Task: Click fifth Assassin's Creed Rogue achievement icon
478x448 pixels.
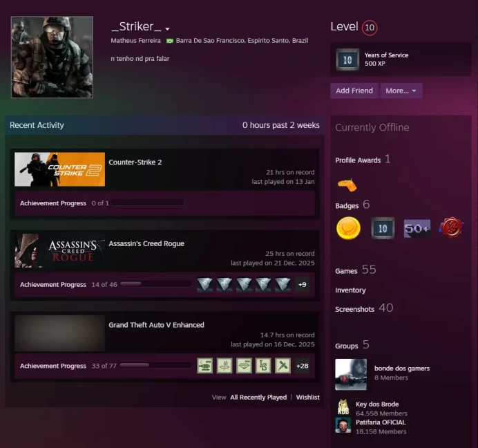Action: tap(283, 284)
